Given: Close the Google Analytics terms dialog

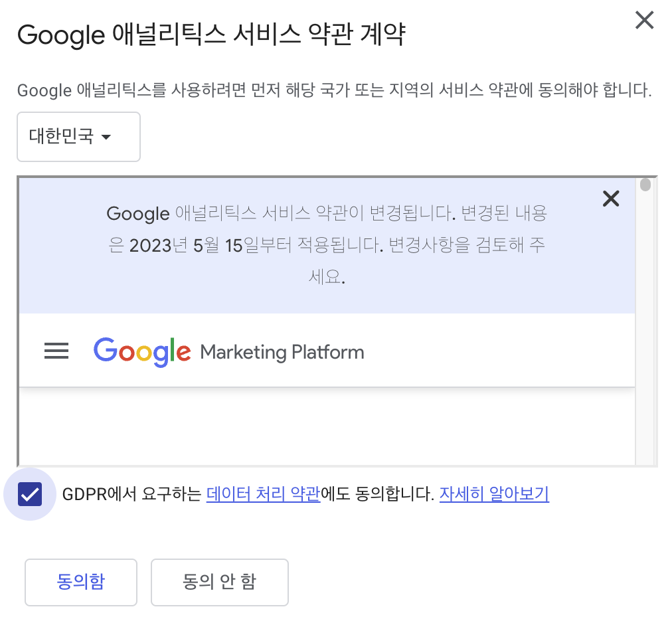Looking at the screenshot, I should (644, 20).
